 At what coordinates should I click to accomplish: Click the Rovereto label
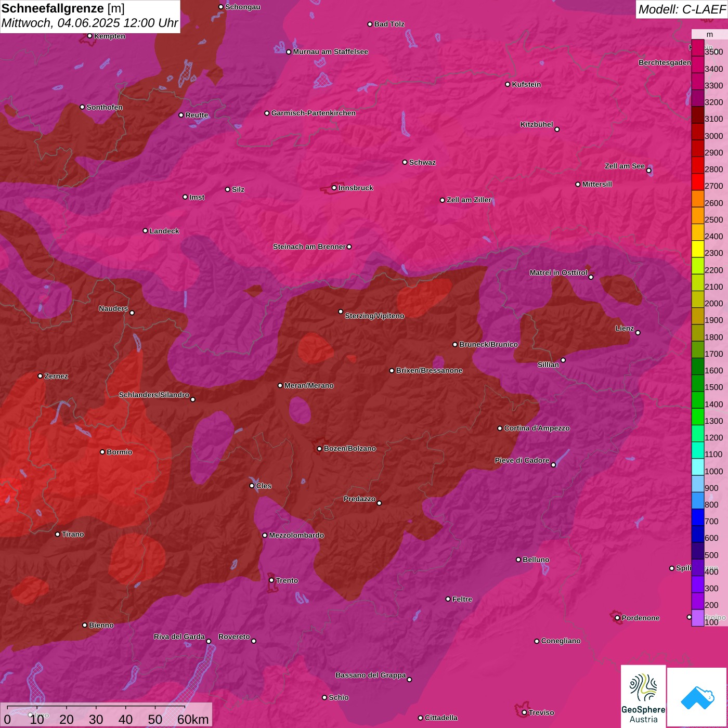234,636
